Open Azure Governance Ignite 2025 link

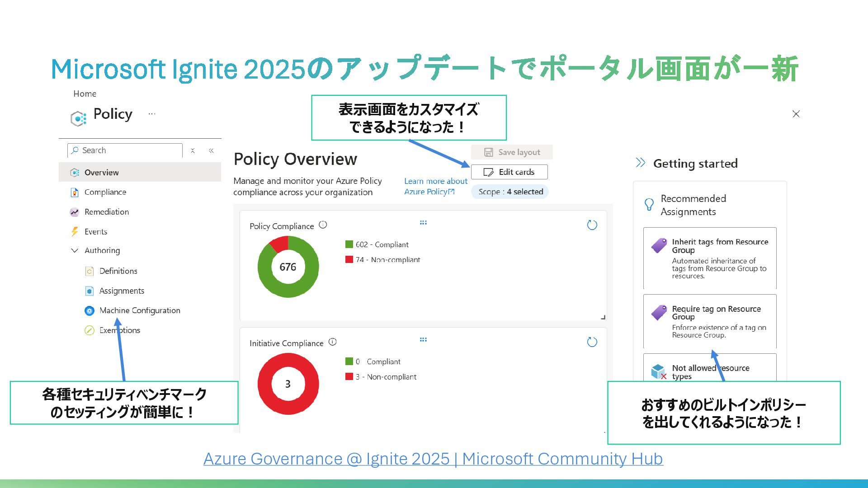pos(433,459)
